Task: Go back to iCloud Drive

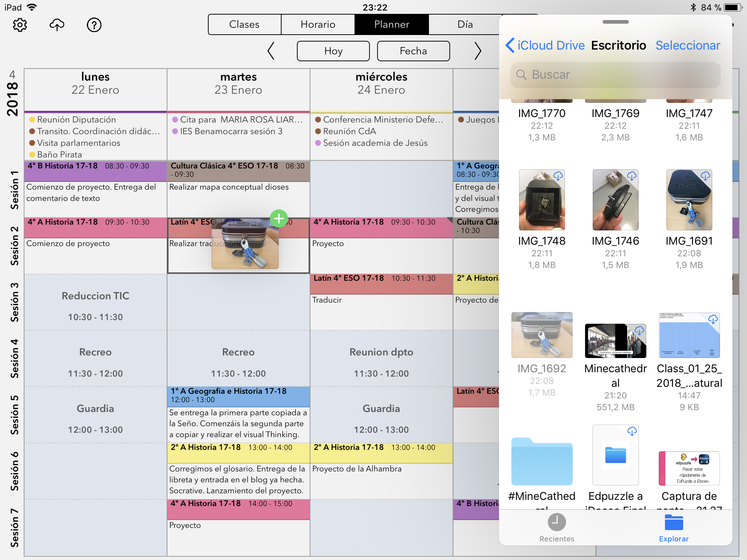Action: 545,45
